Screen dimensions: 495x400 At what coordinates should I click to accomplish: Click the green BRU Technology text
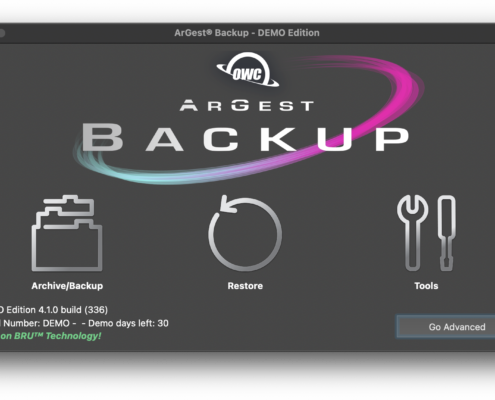coord(50,336)
